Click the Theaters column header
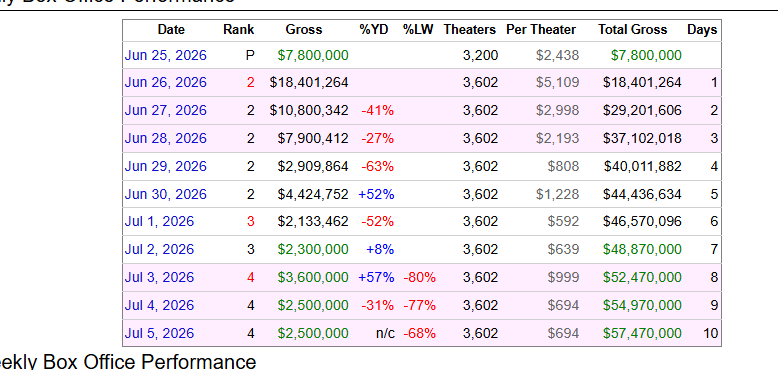778x370 pixels. (x=469, y=30)
